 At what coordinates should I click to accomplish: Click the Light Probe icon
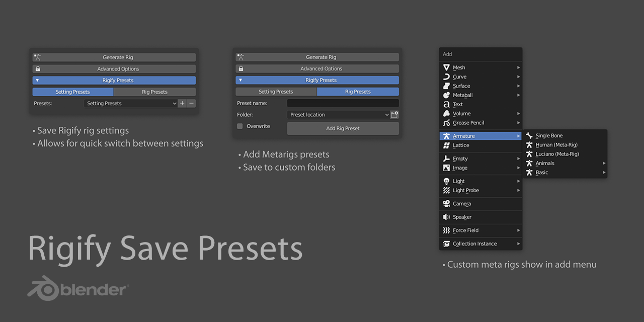[446, 190]
